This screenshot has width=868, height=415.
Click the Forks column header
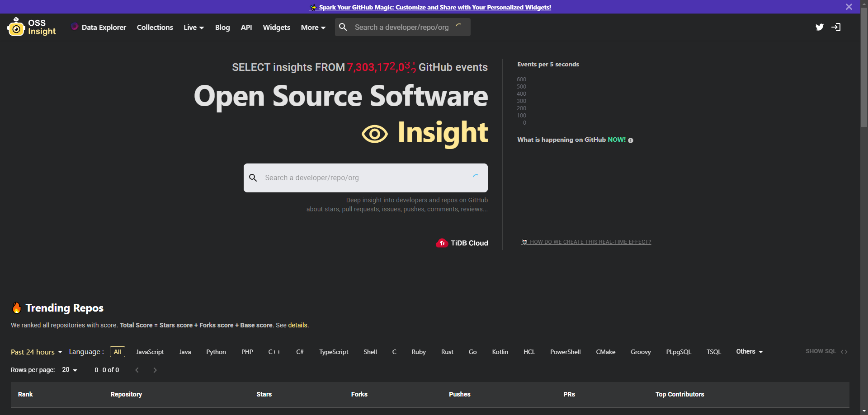[359, 394]
